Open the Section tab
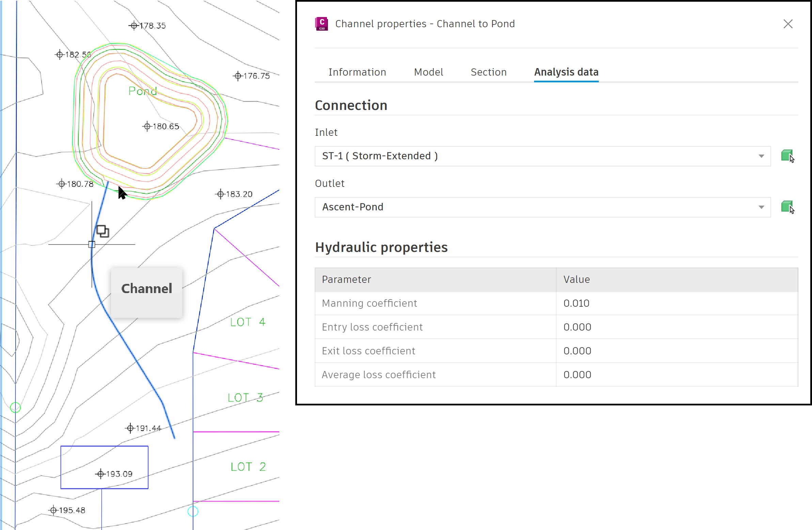Viewport: 812px width, 530px height. (x=488, y=72)
